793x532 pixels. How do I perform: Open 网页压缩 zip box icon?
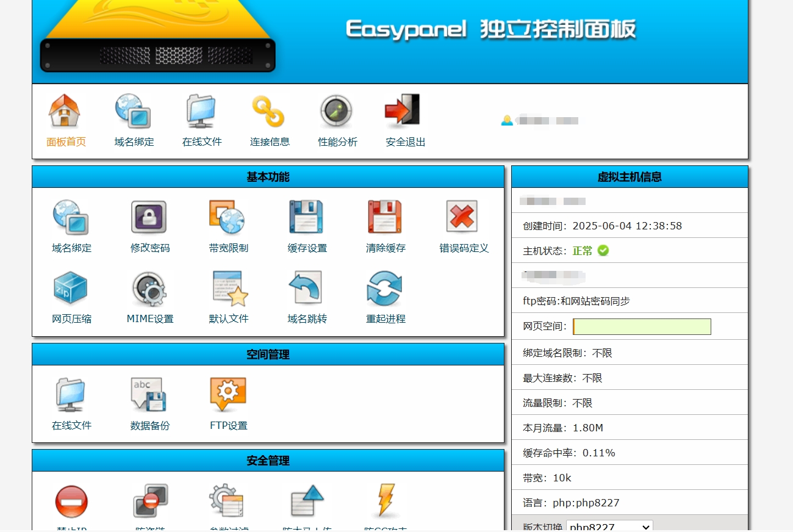click(x=71, y=288)
